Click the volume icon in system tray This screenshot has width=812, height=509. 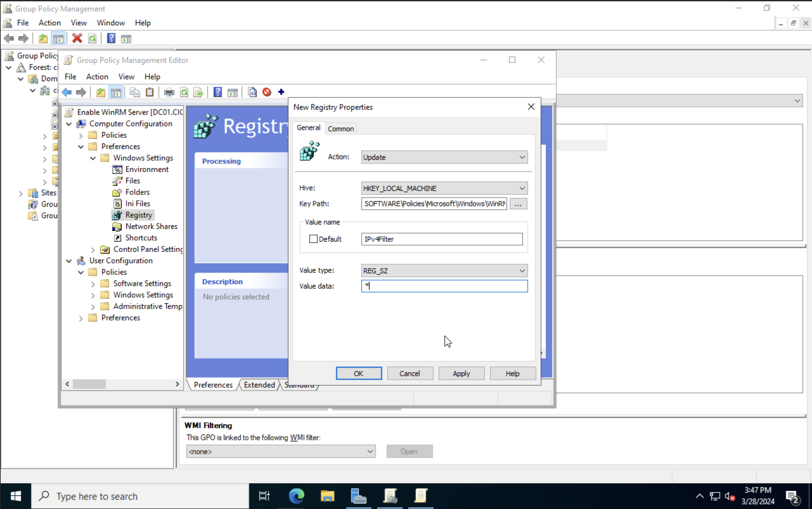(x=729, y=496)
